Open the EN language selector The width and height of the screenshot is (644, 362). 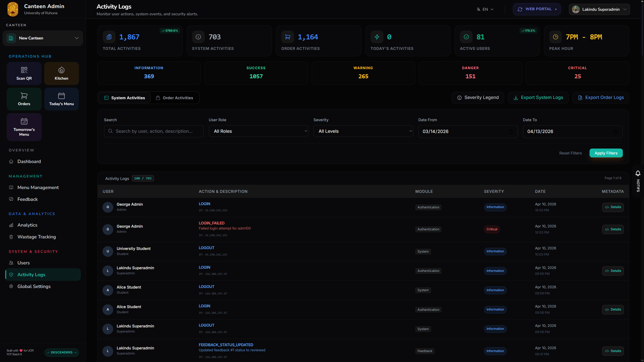click(485, 9)
